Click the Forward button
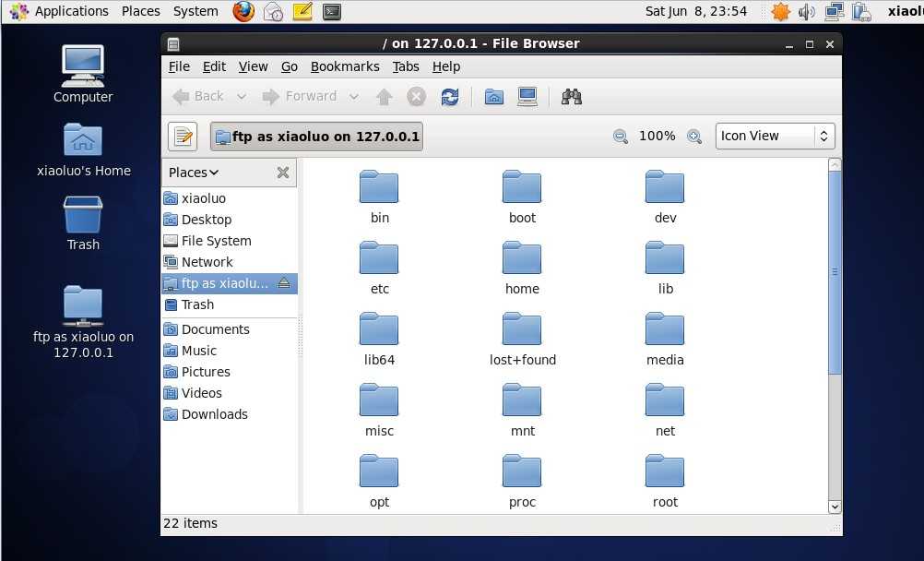The width and height of the screenshot is (924, 561). click(x=300, y=97)
